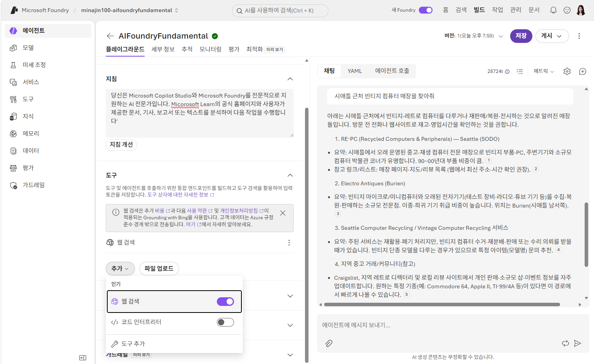Expand the 게시 button dropdown
Image resolution: width=594 pixels, height=364 pixels.
click(559, 36)
